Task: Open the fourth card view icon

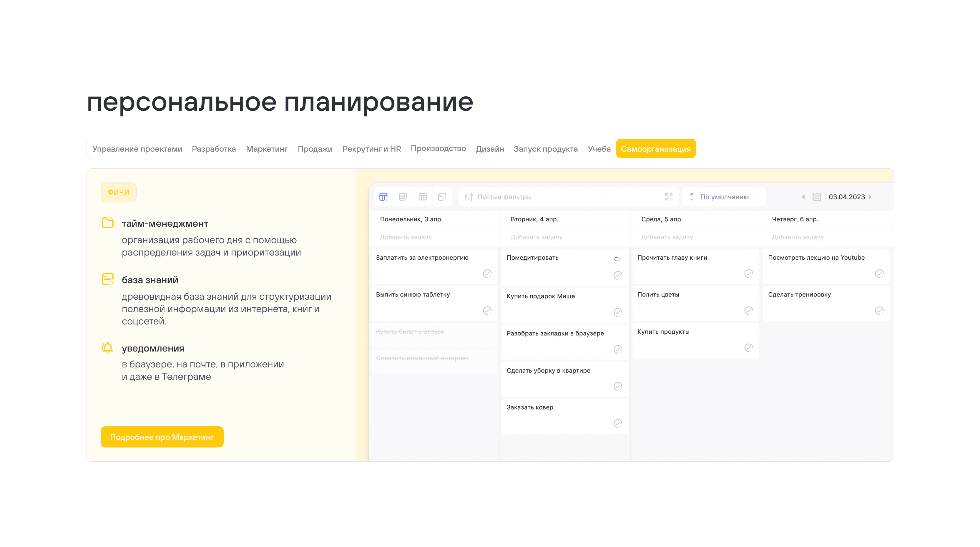Action: pyautogui.click(x=442, y=197)
